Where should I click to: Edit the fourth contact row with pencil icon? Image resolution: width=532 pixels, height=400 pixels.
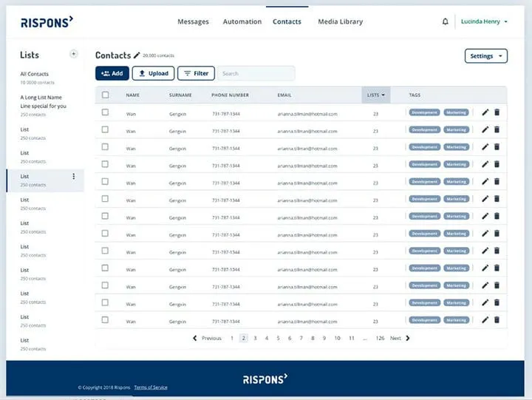(x=485, y=164)
